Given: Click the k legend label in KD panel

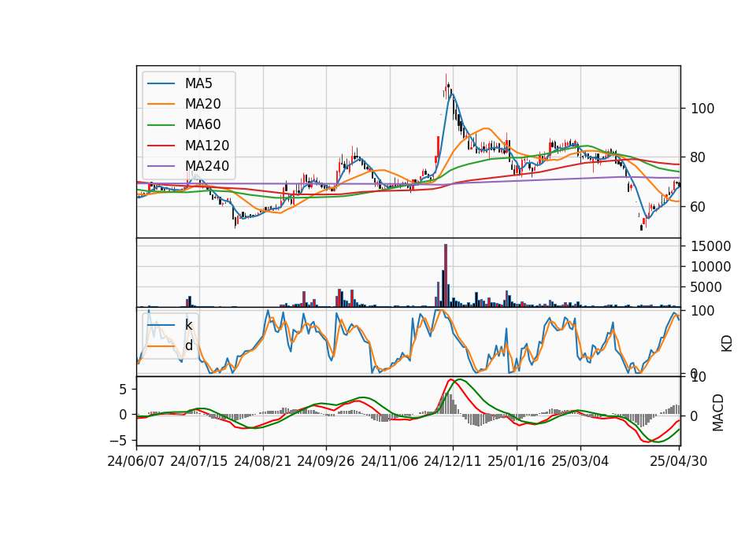Looking at the screenshot, I should pyautogui.click(x=189, y=325).
